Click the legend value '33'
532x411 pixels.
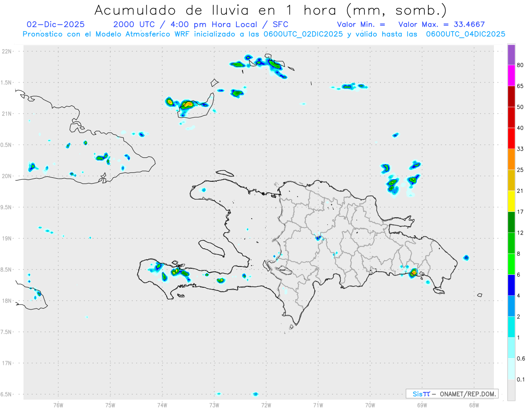click(520, 149)
